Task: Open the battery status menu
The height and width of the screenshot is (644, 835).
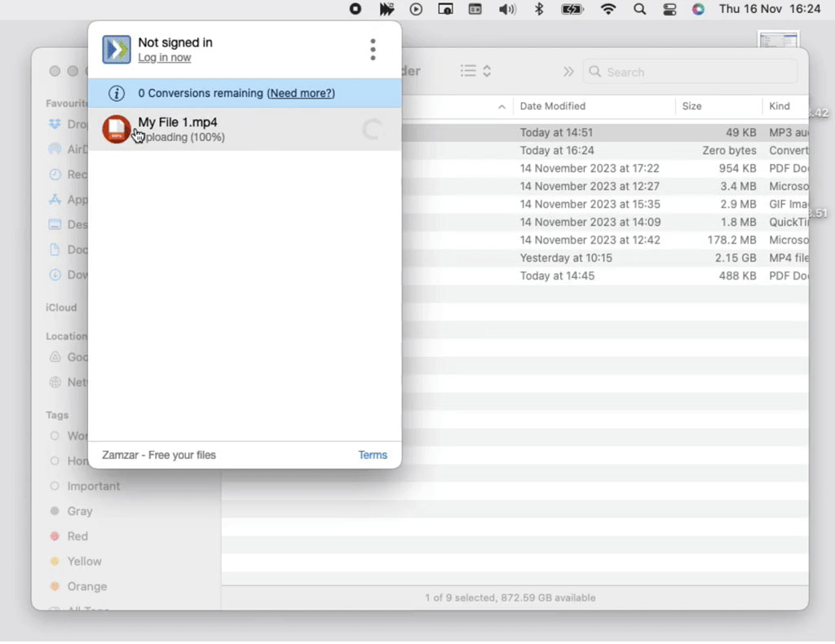Action: (572, 9)
